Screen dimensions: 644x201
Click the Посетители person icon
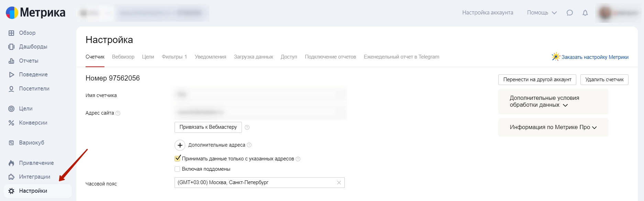click(x=11, y=89)
